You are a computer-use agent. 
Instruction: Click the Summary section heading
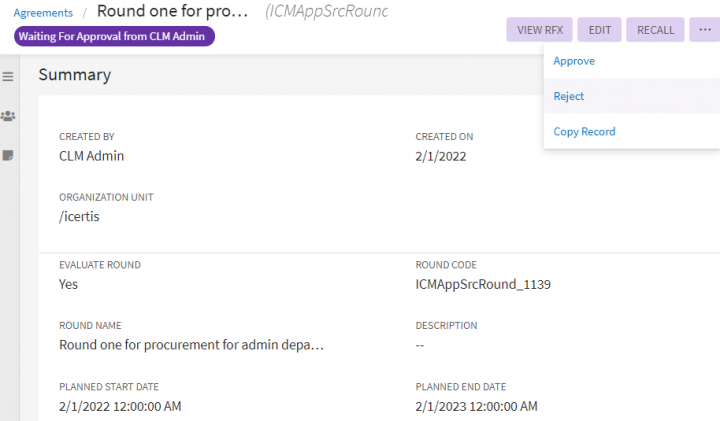75,75
